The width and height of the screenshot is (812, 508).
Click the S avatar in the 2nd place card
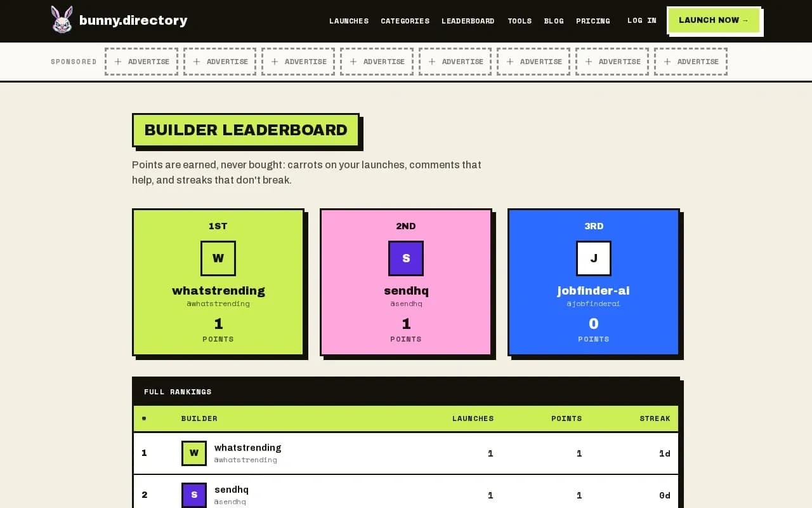[x=406, y=258]
